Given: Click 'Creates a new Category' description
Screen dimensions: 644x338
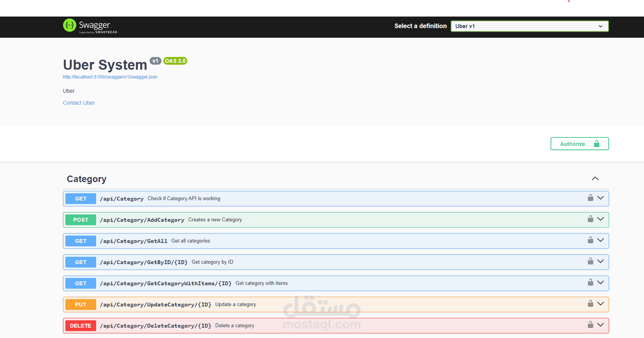Looking at the screenshot, I should pos(215,220).
